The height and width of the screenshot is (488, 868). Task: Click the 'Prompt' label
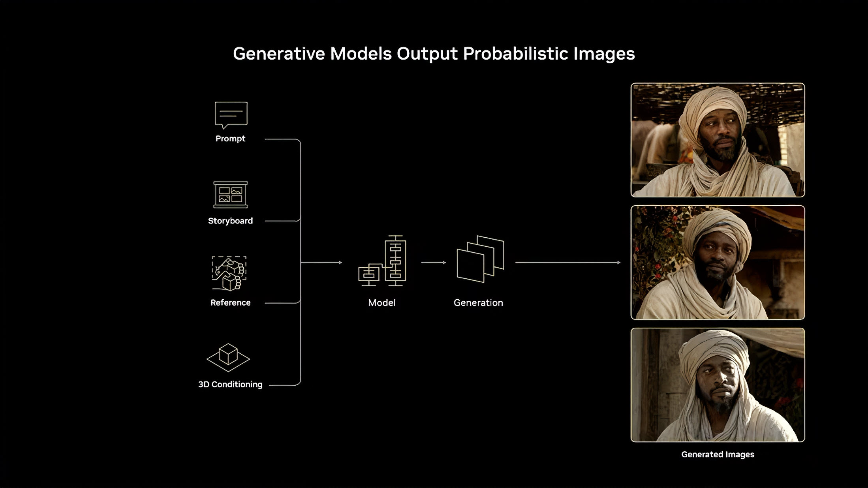tap(230, 139)
